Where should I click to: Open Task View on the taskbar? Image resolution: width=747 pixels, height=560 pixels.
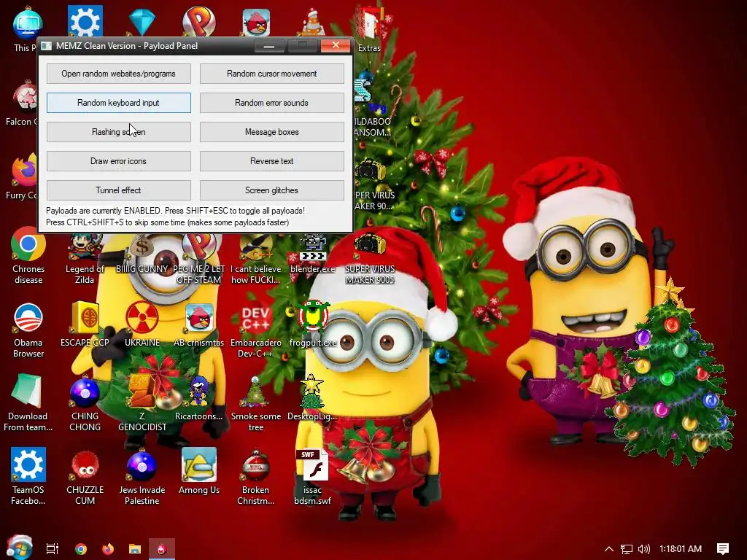[53, 549]
